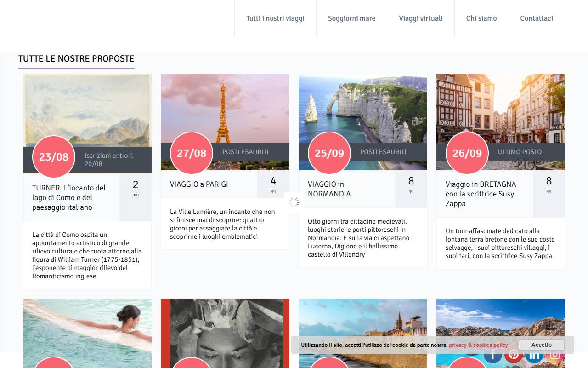Go to Viaggi virtuali menu item
Screen dimensions: 588x368
pyautogui.click(x=421, y=18)
